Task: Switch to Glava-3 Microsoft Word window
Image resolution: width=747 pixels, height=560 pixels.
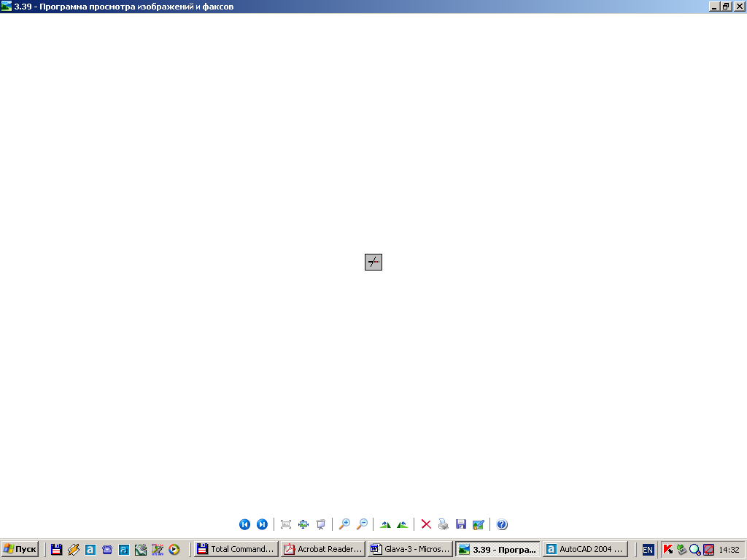Action: pyautogui.click(x=410, y=549)
